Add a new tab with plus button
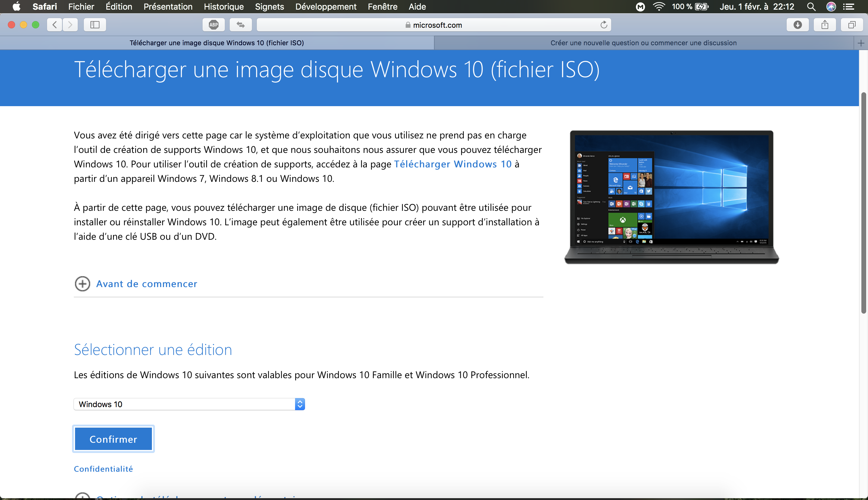Viewport: 868px width, 500px height. [861, 43]
